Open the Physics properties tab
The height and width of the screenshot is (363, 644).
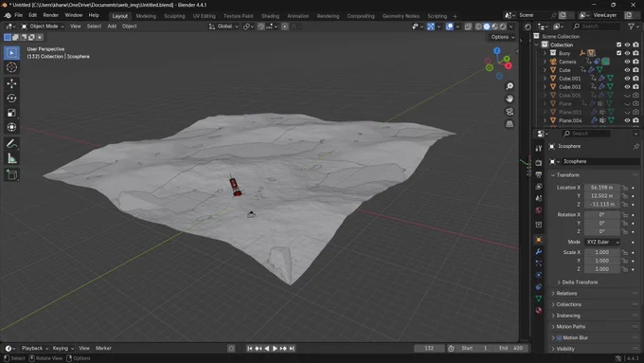pos(539,275)
